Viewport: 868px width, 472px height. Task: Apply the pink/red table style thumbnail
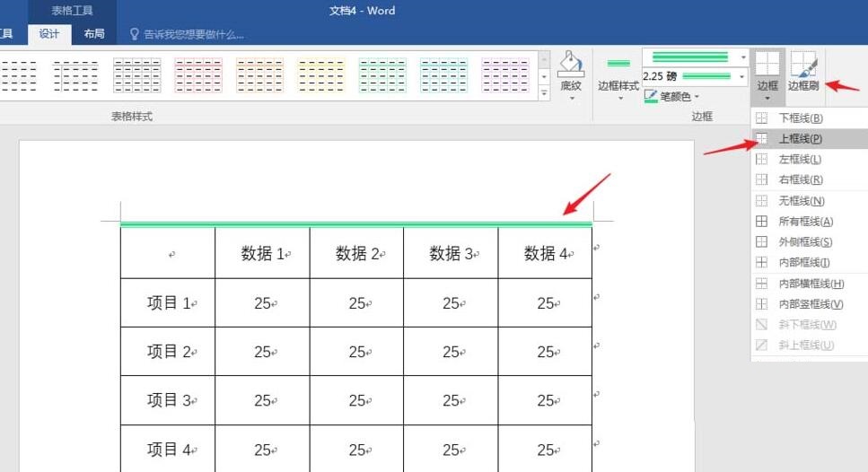pyautogui.click(x=198, y=75)
